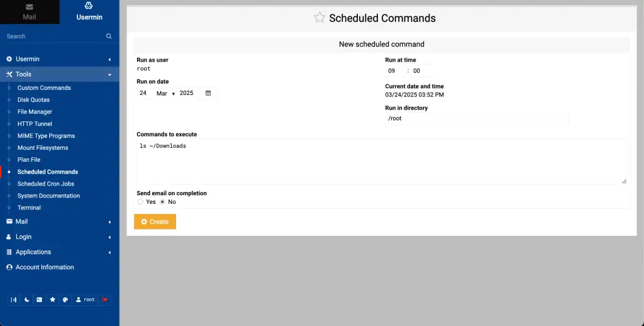
Task: Click the Login person icon
Action: (9, 237)
